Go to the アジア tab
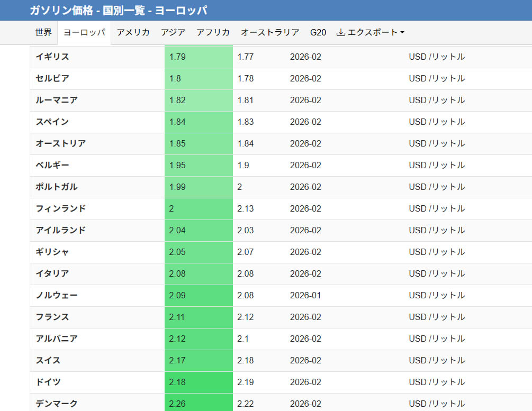Screen dimensions: 532x411 coord(173,32)
